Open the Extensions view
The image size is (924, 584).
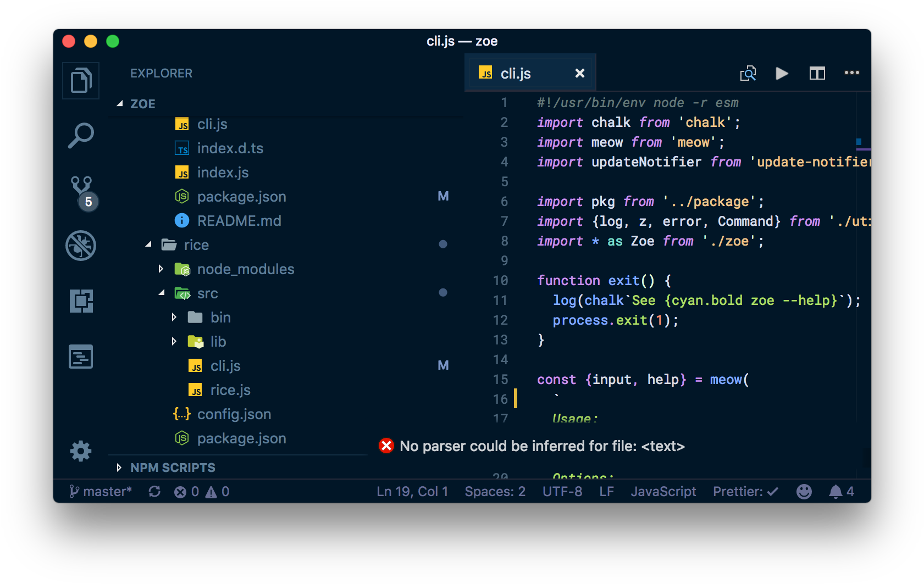click(x=81, y=301)
